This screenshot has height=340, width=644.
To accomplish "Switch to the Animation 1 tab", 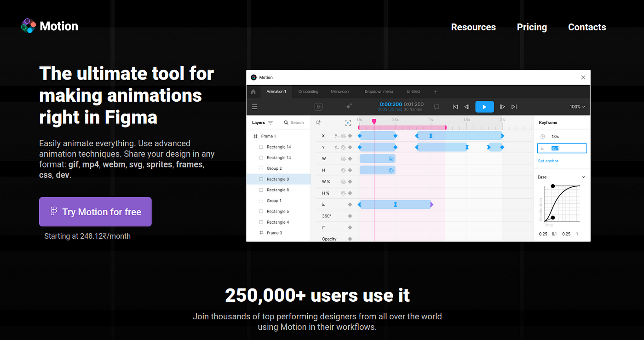I will (x=276, y=92).
